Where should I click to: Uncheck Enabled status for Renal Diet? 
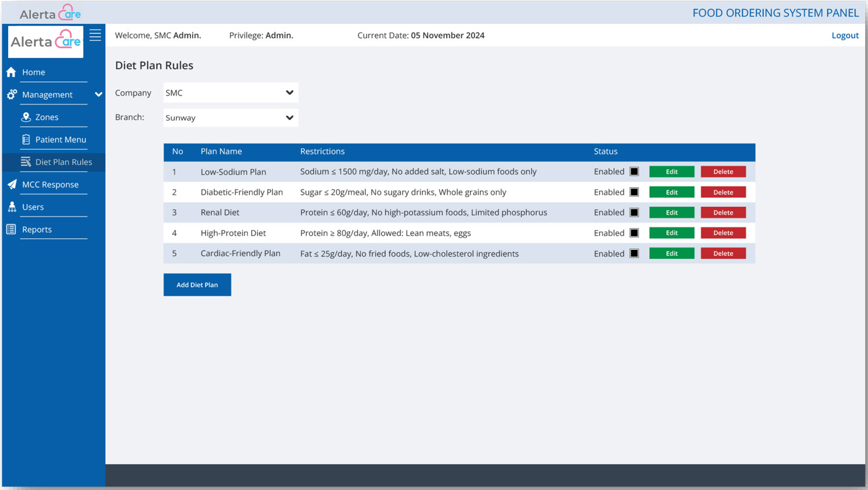click(x=634, y=212)
